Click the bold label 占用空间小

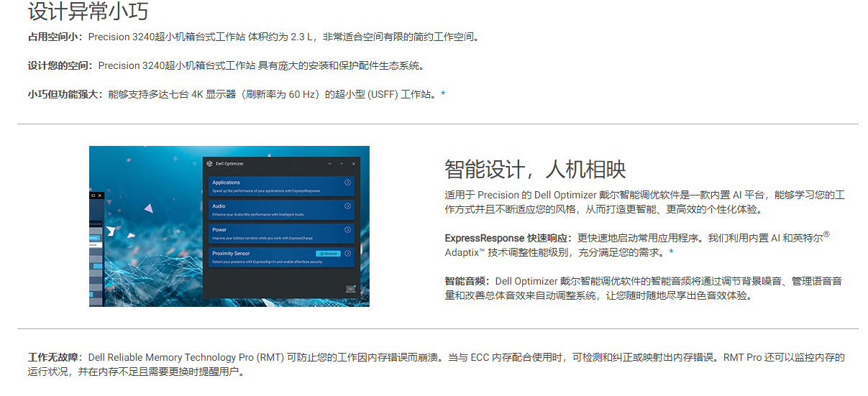pyautogui.click(x=56, y=37)
